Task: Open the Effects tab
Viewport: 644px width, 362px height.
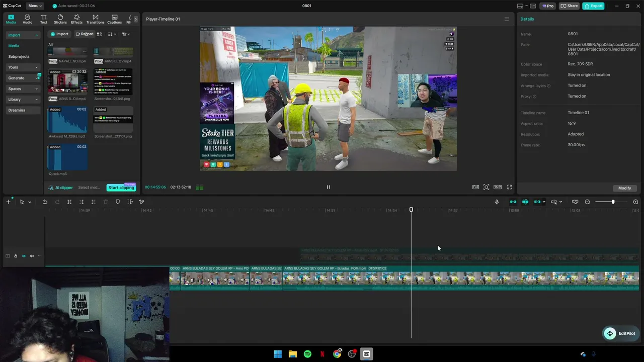Action: 76,19
